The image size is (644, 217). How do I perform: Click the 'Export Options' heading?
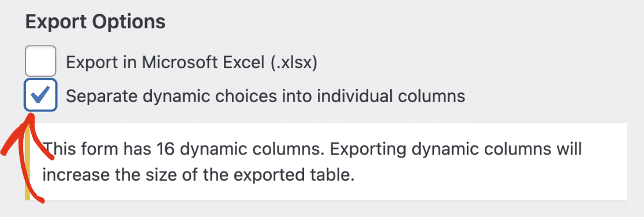[x=95, y=22]
